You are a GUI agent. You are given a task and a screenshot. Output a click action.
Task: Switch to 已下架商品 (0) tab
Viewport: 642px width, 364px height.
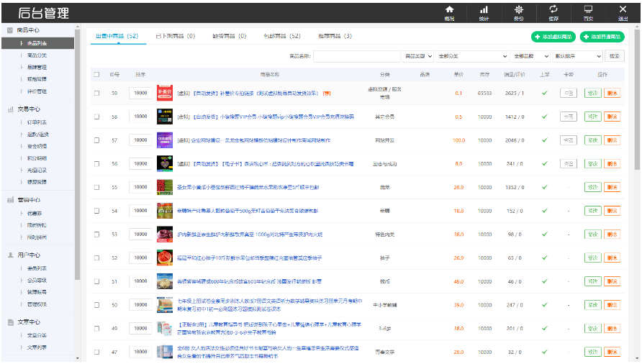point(176,36)
